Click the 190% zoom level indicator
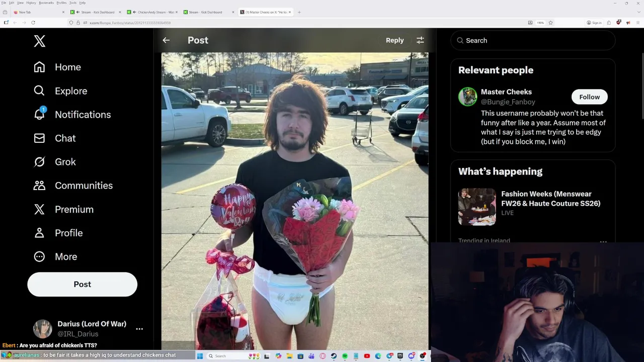The height and width of the screenshot is (362, 644). click(x=540, y=23)
